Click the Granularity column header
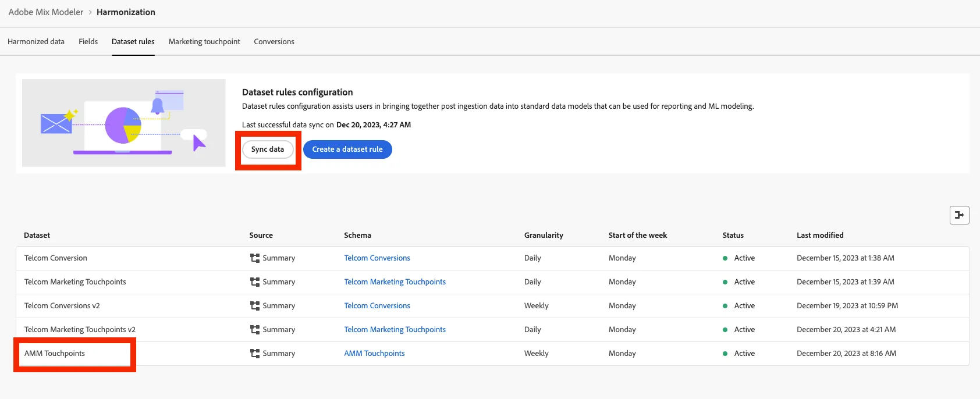 point(544,236)
